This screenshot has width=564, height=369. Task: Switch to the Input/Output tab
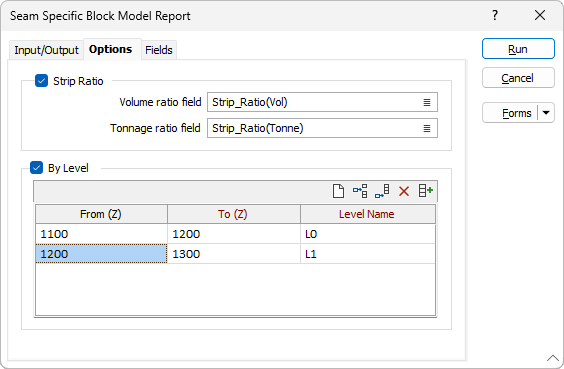pyautogui.click(x=46, y=50)
